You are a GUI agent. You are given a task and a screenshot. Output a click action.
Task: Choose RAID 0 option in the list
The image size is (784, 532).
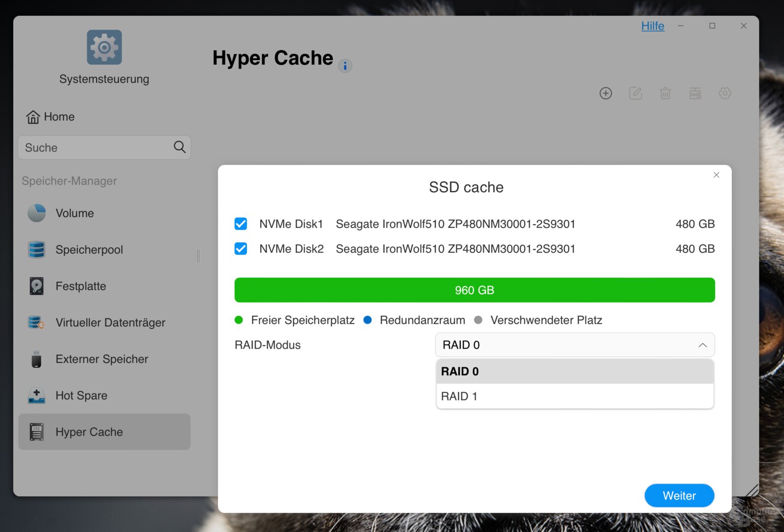click(x=575, y=371)
